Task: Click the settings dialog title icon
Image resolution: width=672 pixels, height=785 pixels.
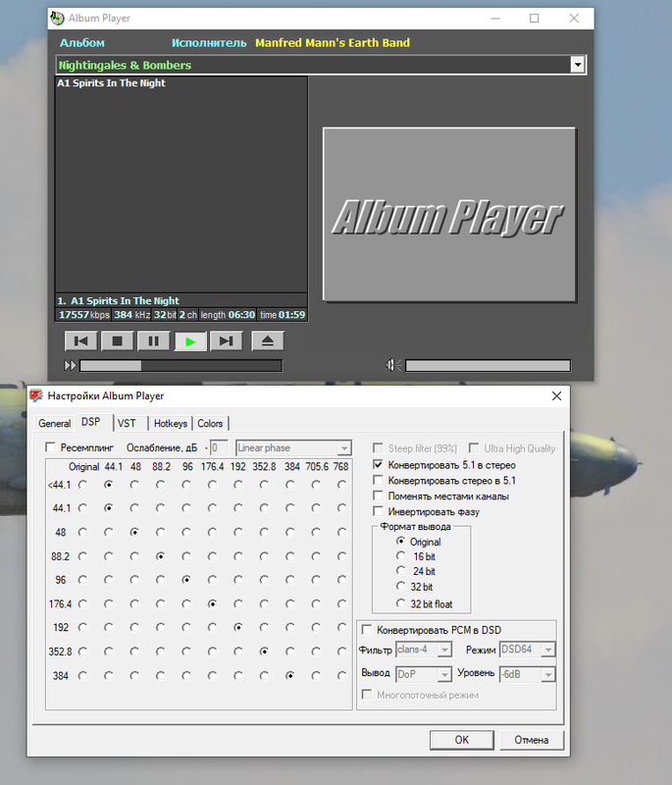Action: tap(36, 395)
